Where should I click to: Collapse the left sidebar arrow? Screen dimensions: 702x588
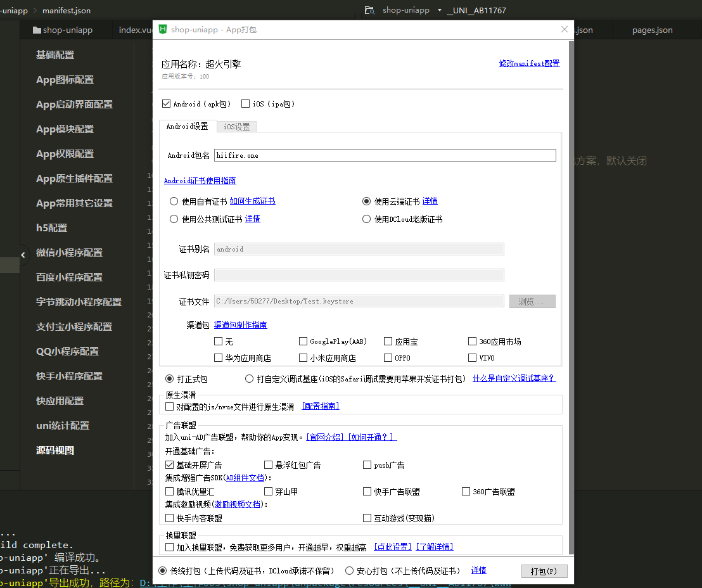click(x=23, y=255)
